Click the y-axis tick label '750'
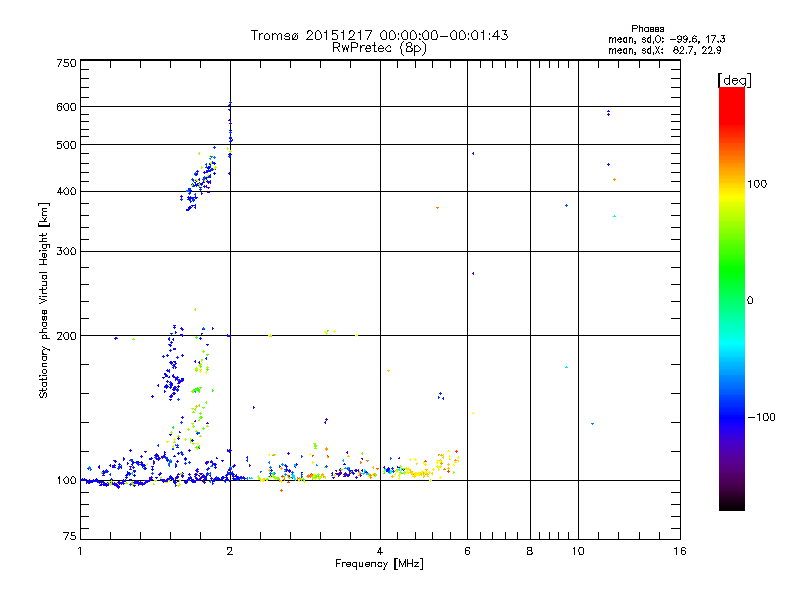Image resolution: width=800 pixels, height=600 pixels. coord(67,63)
